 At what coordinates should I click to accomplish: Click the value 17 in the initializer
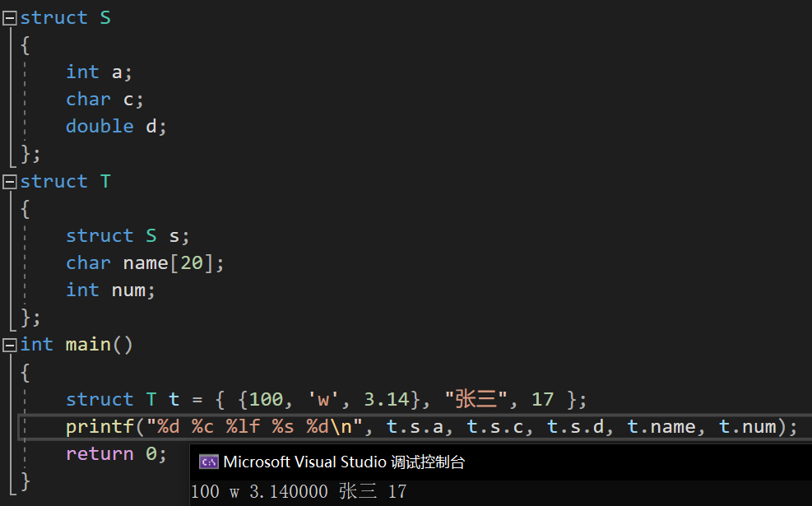[543, 399]
